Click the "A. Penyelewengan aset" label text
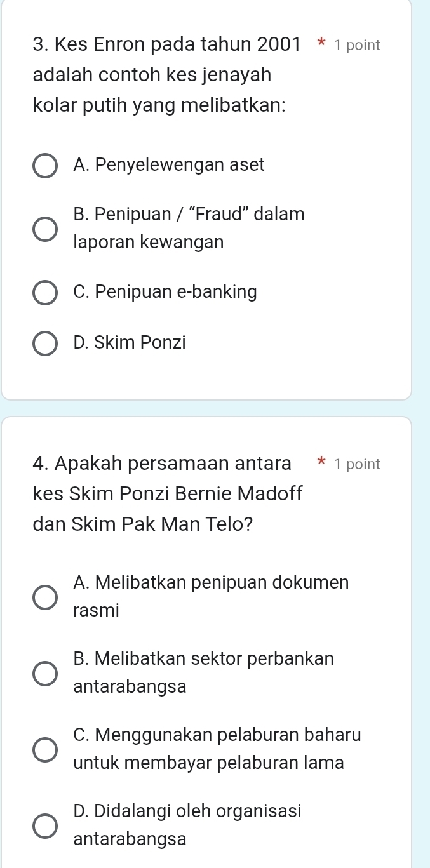This screenshot has width=430, height=868. [x=169, y=165]
